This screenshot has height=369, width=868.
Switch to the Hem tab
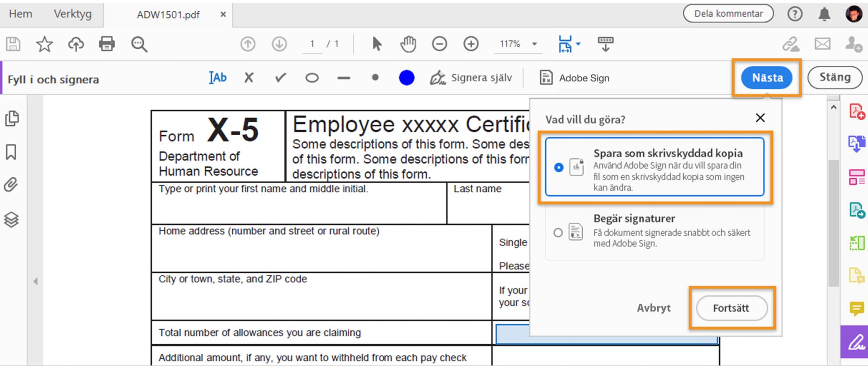(x=20, y=14)
